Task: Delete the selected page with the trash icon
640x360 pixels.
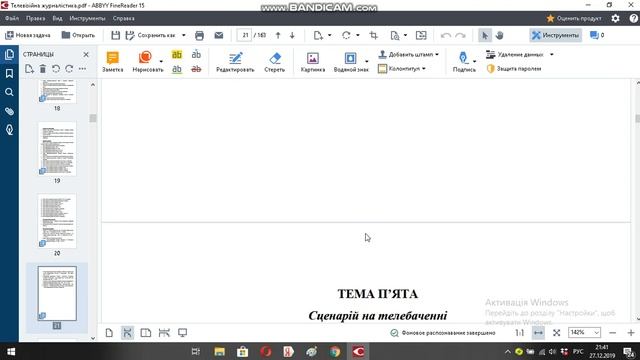Action: [x=42, y=69]
